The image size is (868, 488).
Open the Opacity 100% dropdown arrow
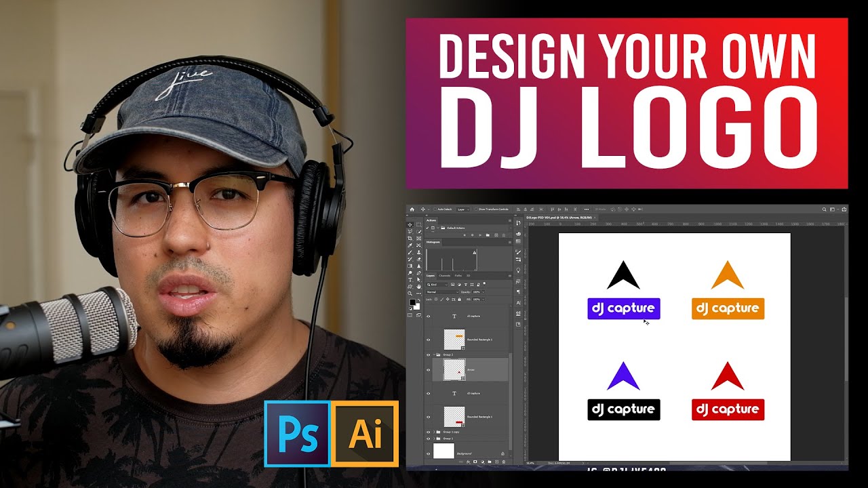483,291
